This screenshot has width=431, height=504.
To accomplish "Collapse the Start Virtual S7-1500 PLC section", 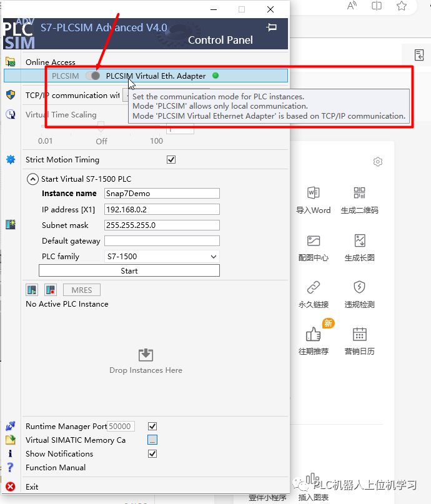I will pyautogui.click(x=32, y=179).
